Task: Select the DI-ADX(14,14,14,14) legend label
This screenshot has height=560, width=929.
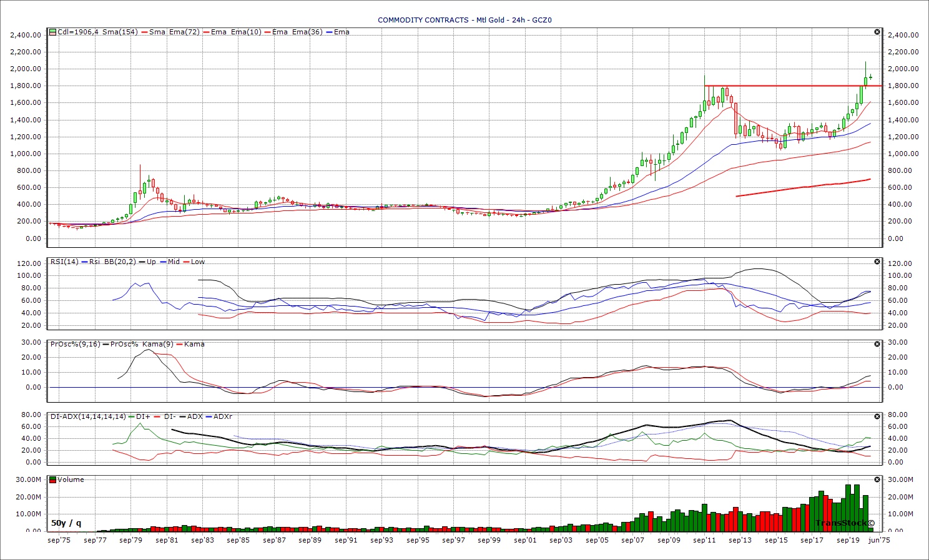Action: [x=88, y=416]
